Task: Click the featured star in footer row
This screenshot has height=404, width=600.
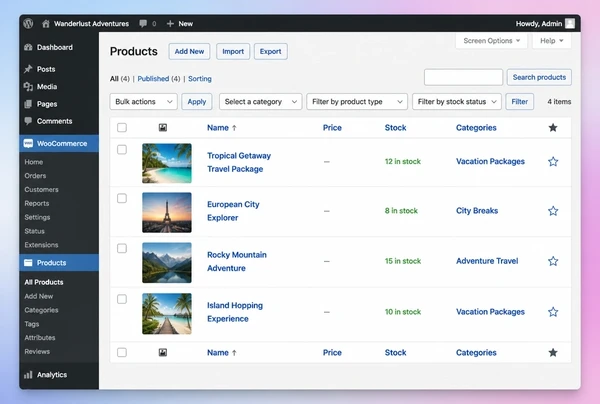Action: pyautogui.click(x=553, y=352)
